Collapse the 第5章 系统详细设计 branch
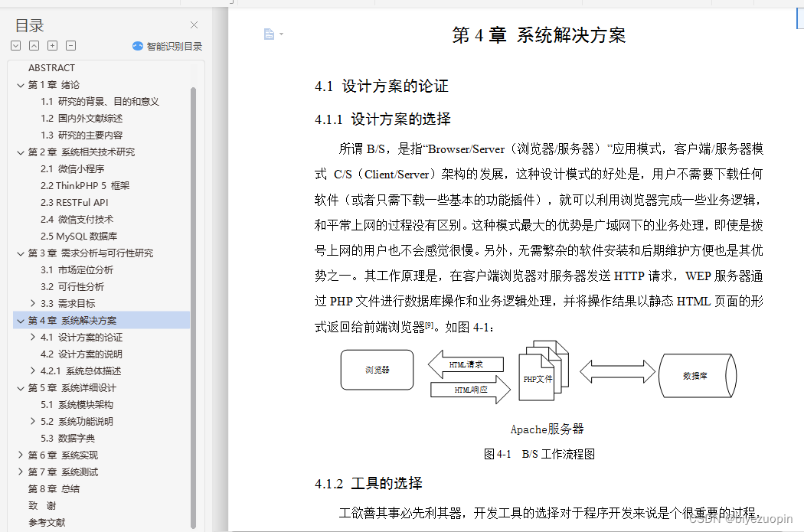This screenshot has height=532, width=804. pyautogui.click(x=21, y=387)
